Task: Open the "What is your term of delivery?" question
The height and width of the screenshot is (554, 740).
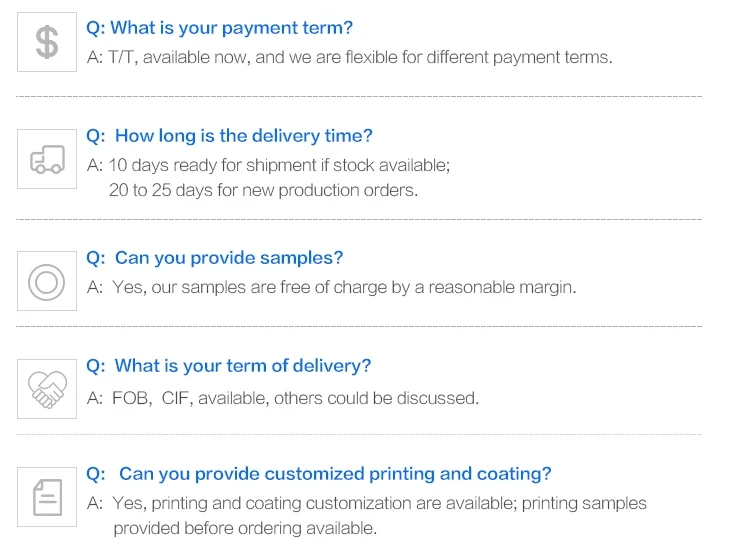Action: tap(229, 366)
